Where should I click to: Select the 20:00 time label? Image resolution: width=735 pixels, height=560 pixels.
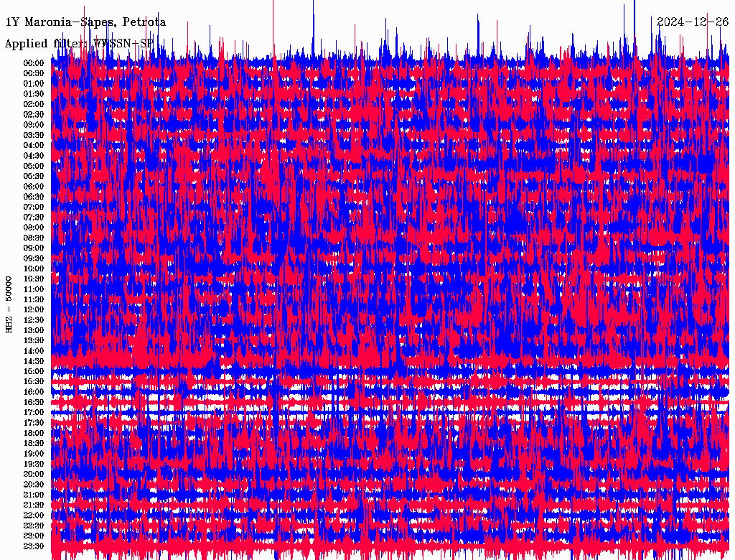34,474
